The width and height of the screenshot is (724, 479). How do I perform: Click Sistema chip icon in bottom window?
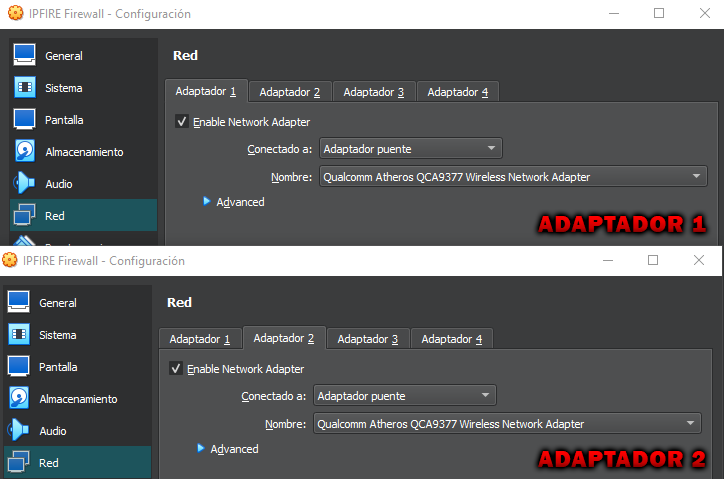[x=18, y=334]
